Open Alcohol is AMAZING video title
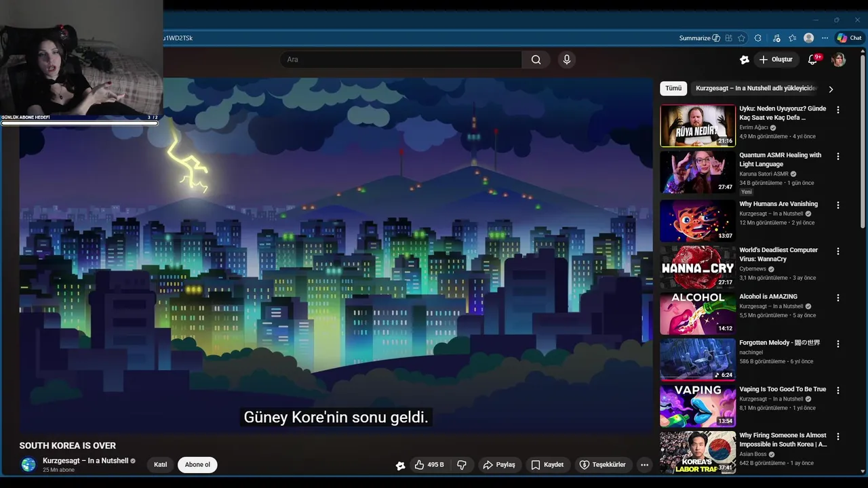This screenshot has width=868, height=488. pyautogui.click(x=768, y=296)
